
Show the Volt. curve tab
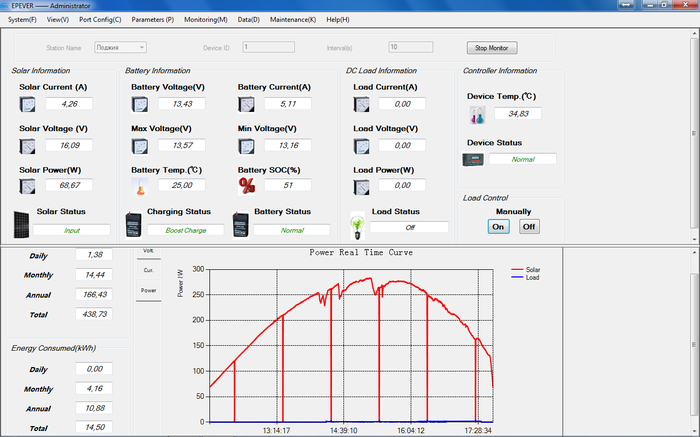click(148, 251)
